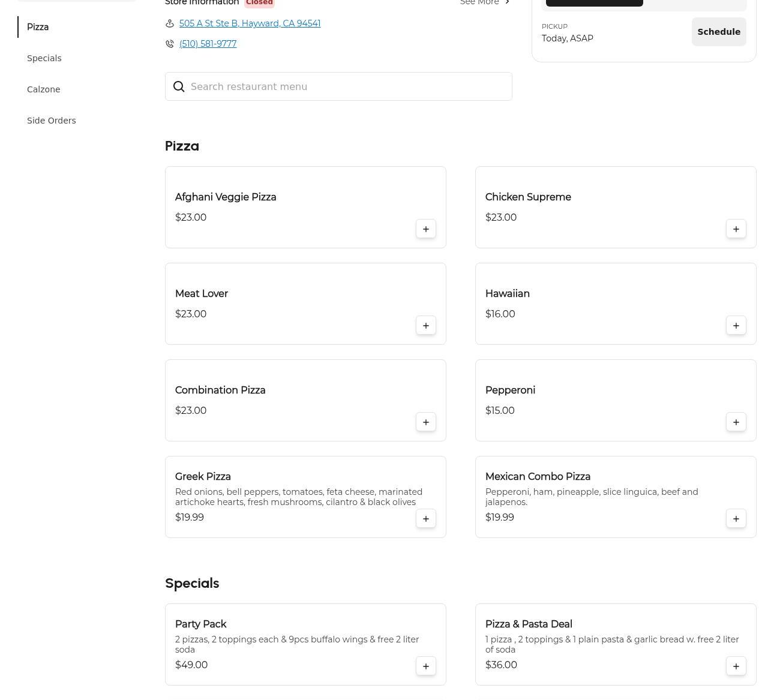Open Side Orders category
774x700 pixels.
click(x=52, y=121)
